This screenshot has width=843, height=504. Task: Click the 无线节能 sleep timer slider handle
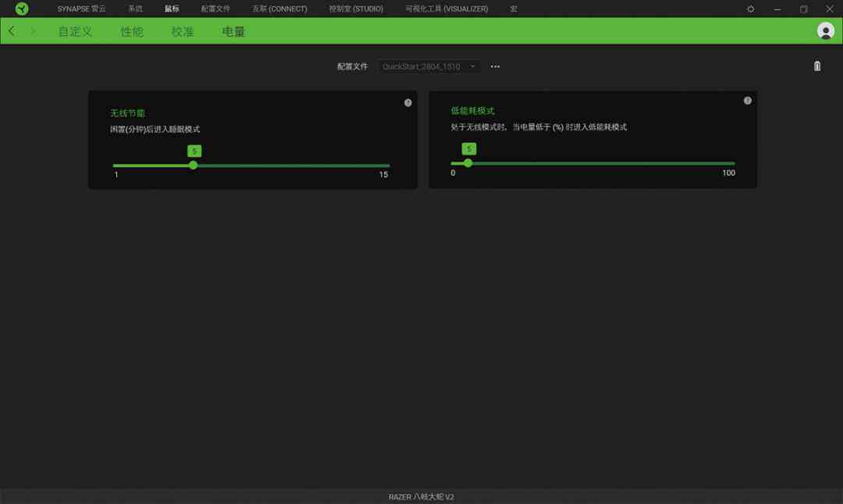click(194, 165)
